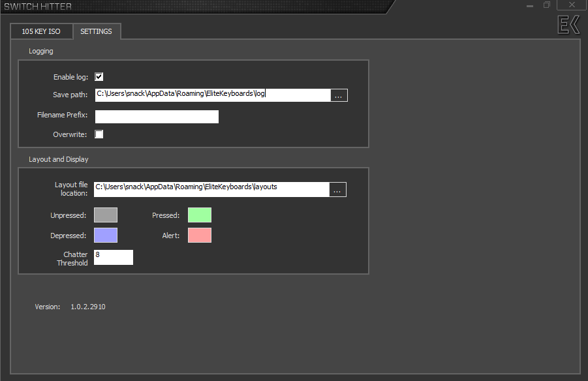Select the SETTINGS tab

point(97,31)
